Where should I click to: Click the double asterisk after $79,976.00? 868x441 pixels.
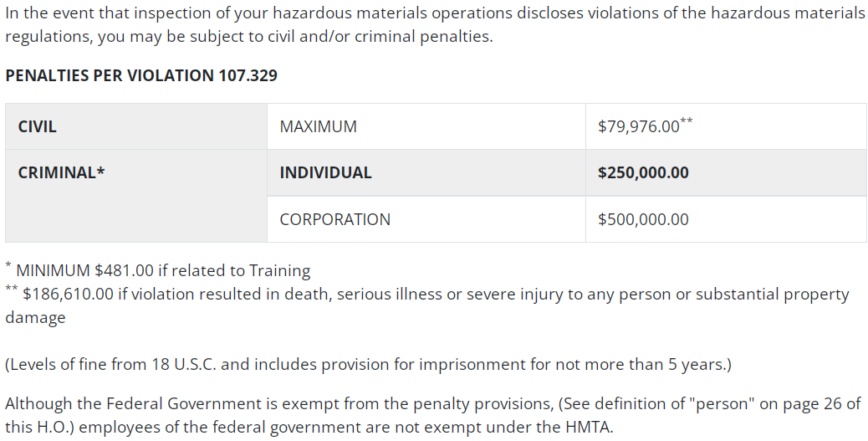(687, 121)
